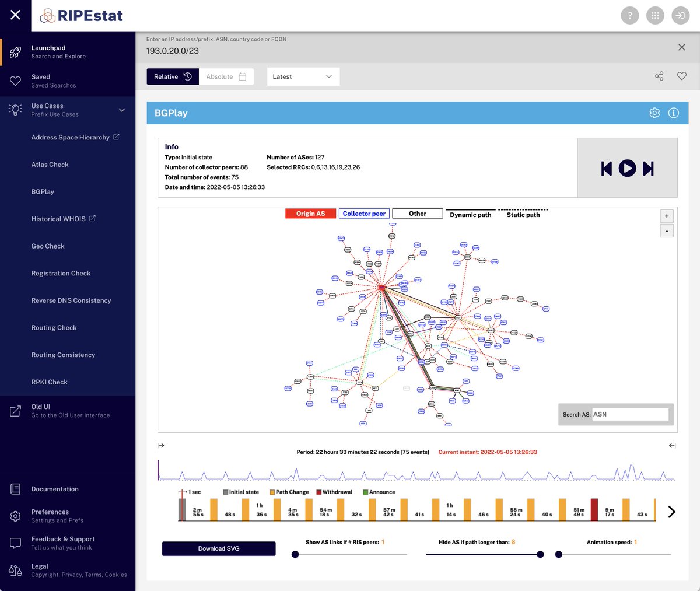This screenshot has height=591, width=700.
Task: Open RPKI Check
Action: [x=50, y=382]
